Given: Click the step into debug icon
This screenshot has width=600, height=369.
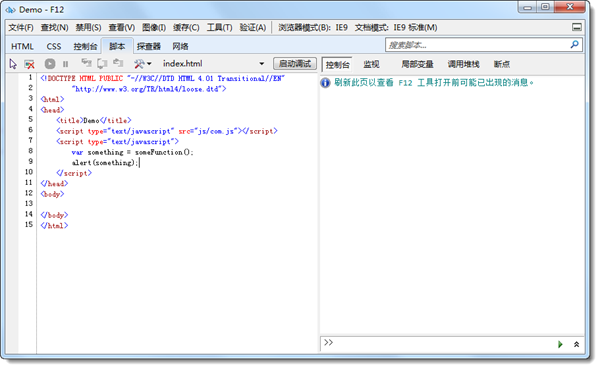Looking at the screenshot, I should coord(86,63).
